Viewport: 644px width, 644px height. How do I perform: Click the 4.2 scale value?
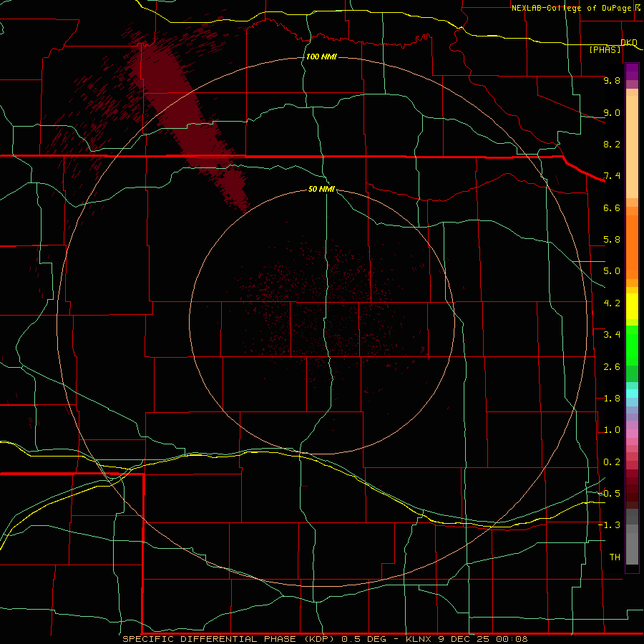point(612,303)
